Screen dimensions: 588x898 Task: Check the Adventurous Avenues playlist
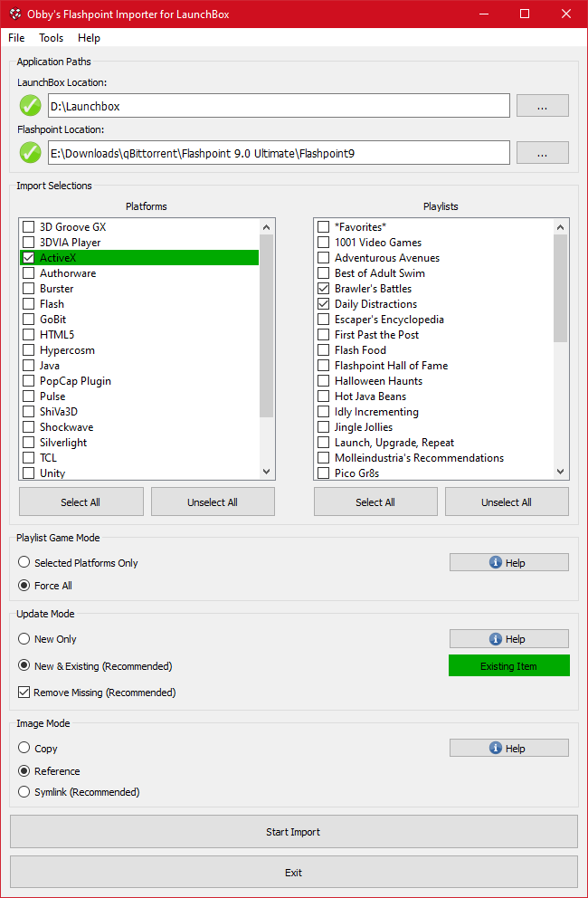(324, 258)
